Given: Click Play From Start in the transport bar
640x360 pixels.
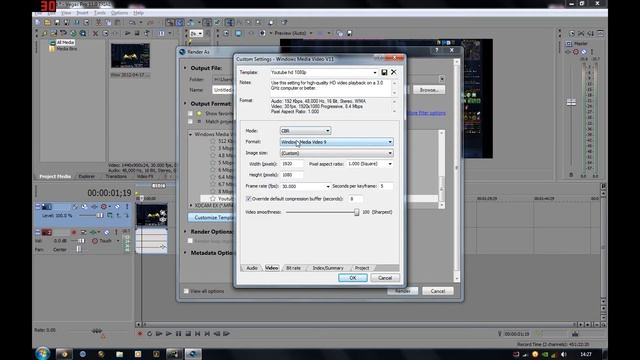Looking at the screenshot, I should 159,334.
